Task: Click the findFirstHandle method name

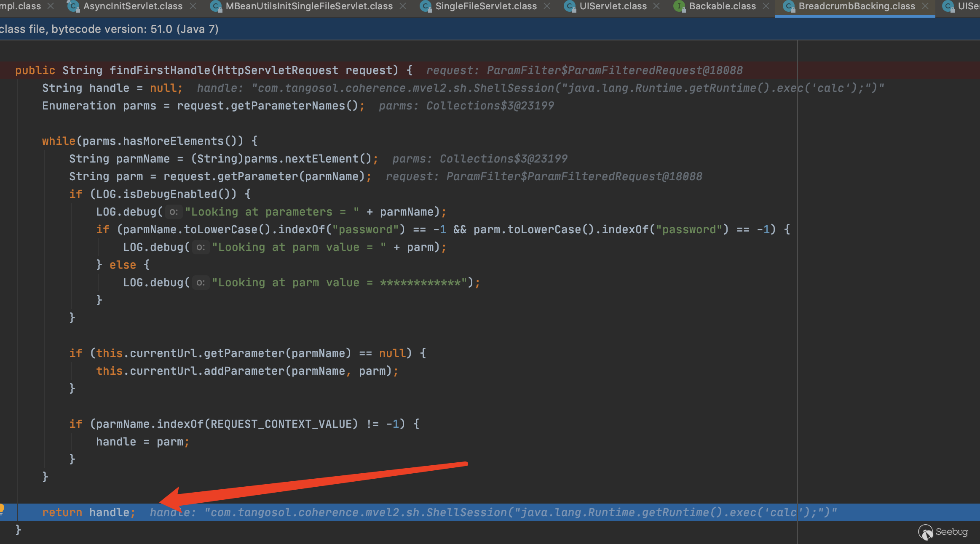Action: coord(160,70)
